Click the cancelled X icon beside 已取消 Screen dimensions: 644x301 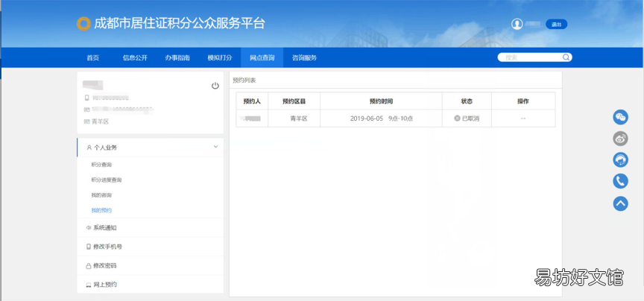pos(457,118)
